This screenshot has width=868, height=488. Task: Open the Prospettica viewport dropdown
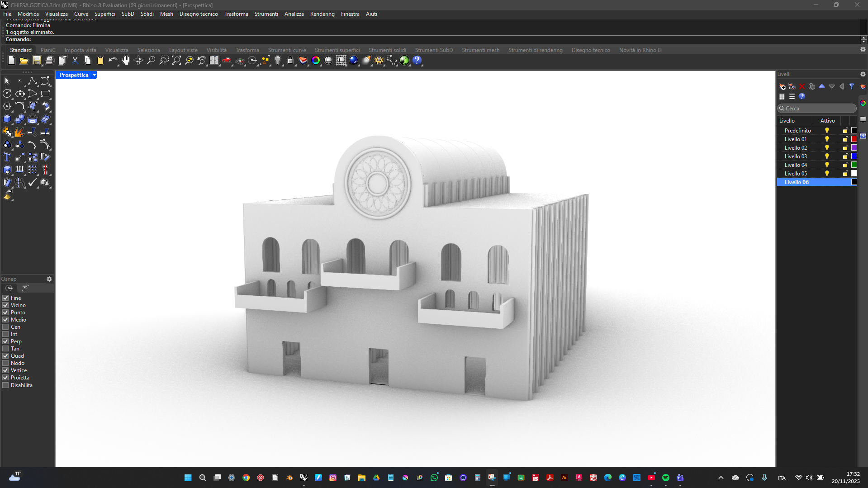[x=94, y=75]
